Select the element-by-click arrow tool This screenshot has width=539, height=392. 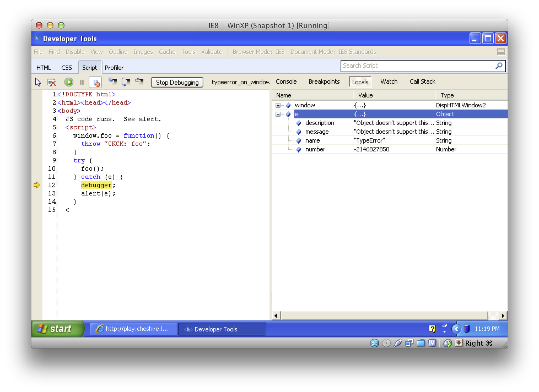[x=38, y=82]
